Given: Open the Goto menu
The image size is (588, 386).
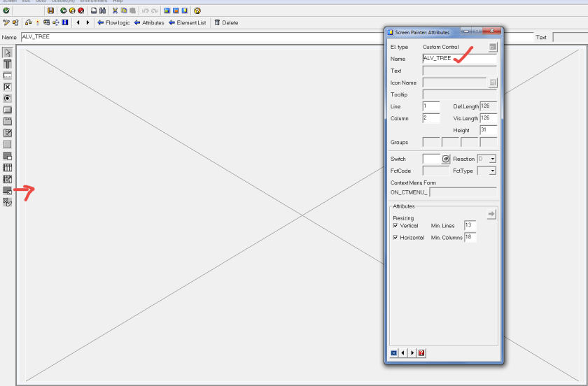Looking at the screenshot, I should (41, 1).
